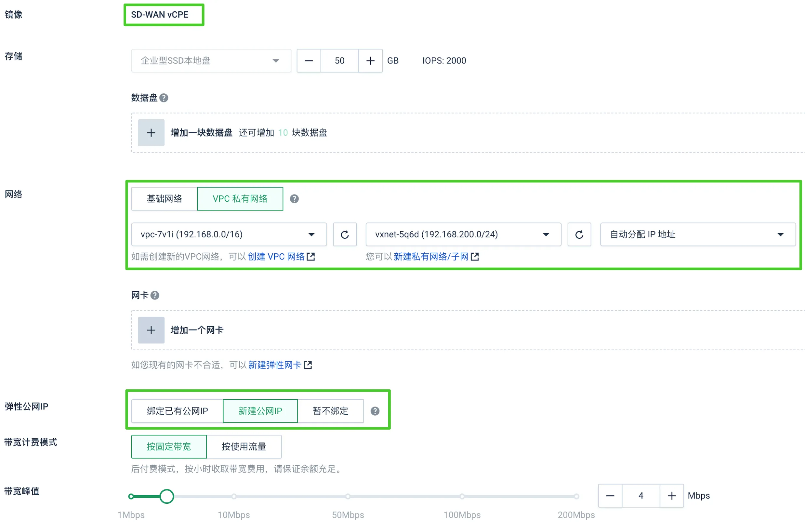Screen dimensions: 805x532
Task: Open the vxnet-5q6d subnet dropdown
Action: (464, 234)
